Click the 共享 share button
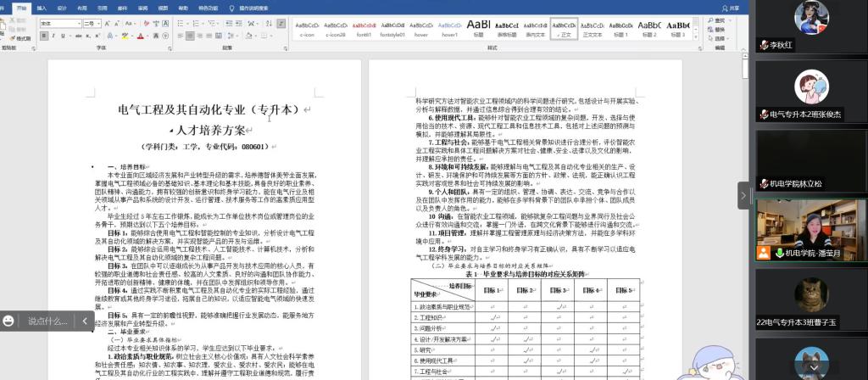868x380 pixels. 732,7
